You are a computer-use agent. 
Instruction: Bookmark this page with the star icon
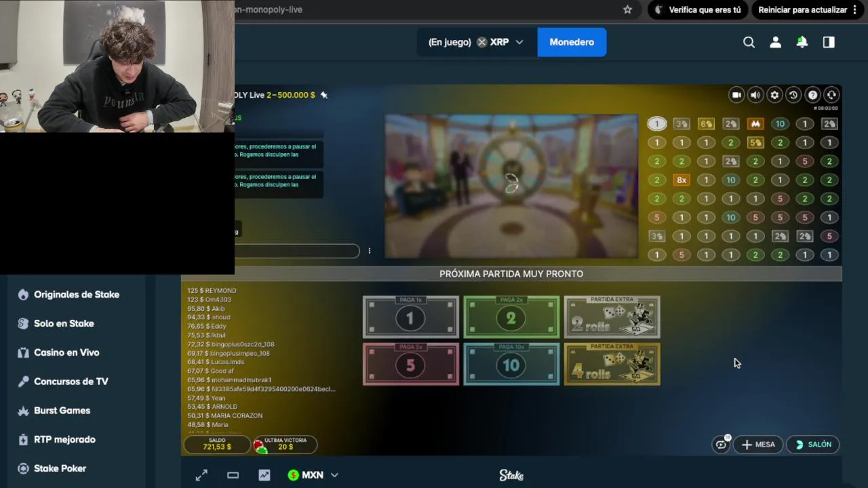point(627,9)
